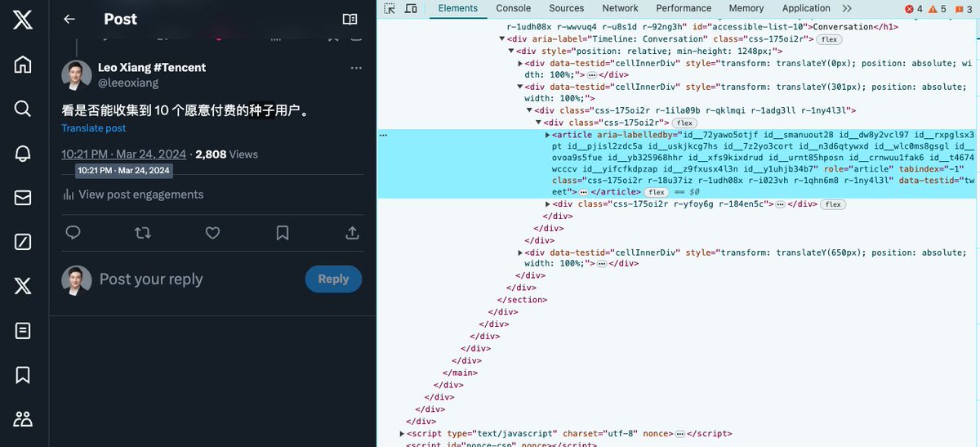Open View post engagements
This screenshot has height=447, width=980.
132,194
